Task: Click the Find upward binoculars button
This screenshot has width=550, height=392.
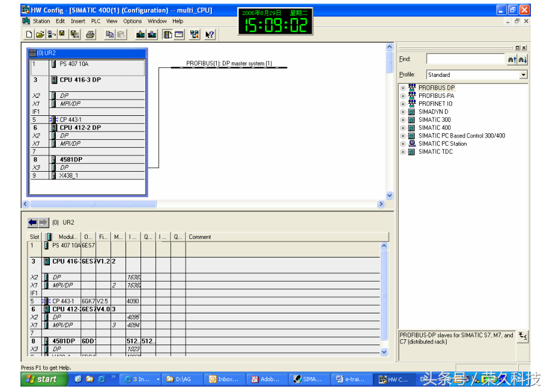Action: (512, 59)
